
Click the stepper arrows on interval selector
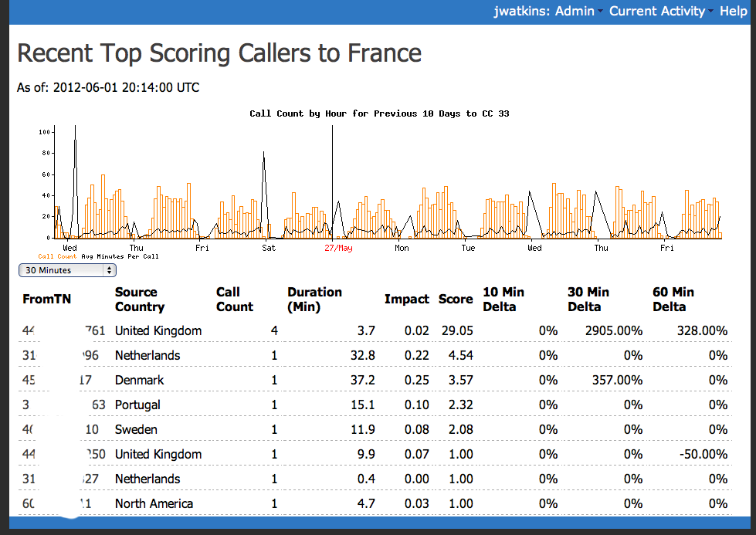tap(110, 270)
